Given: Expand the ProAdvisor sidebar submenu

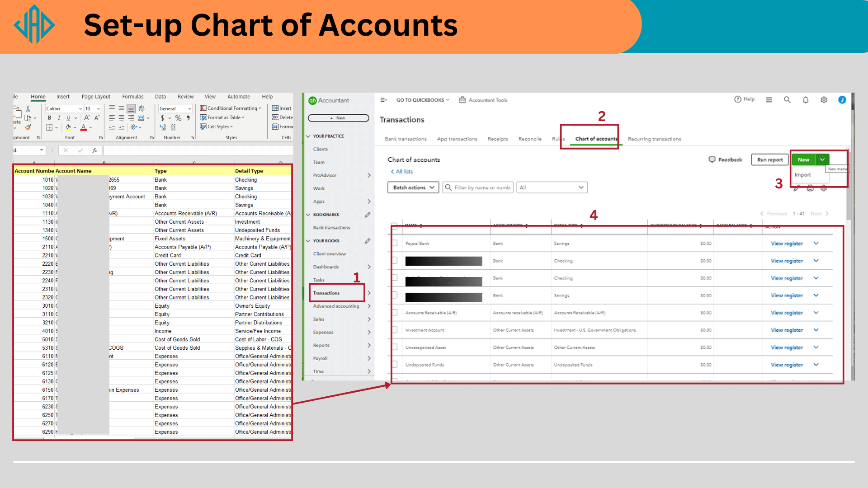Looking at the screenshot, I should 369,175.
